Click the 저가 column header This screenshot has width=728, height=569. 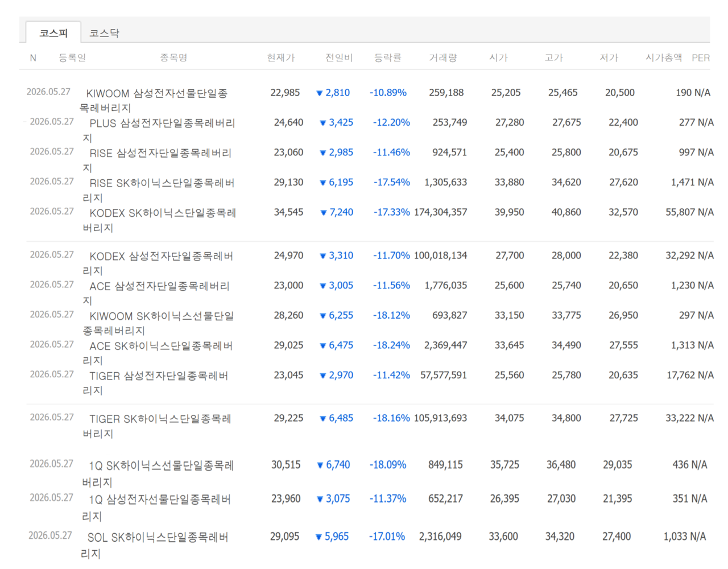coord(609,57)
